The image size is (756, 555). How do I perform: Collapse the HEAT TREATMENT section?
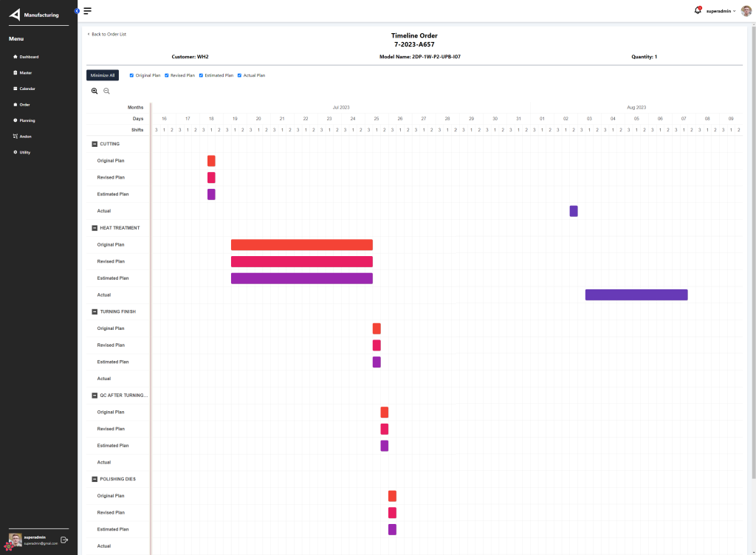pos(94,228)
